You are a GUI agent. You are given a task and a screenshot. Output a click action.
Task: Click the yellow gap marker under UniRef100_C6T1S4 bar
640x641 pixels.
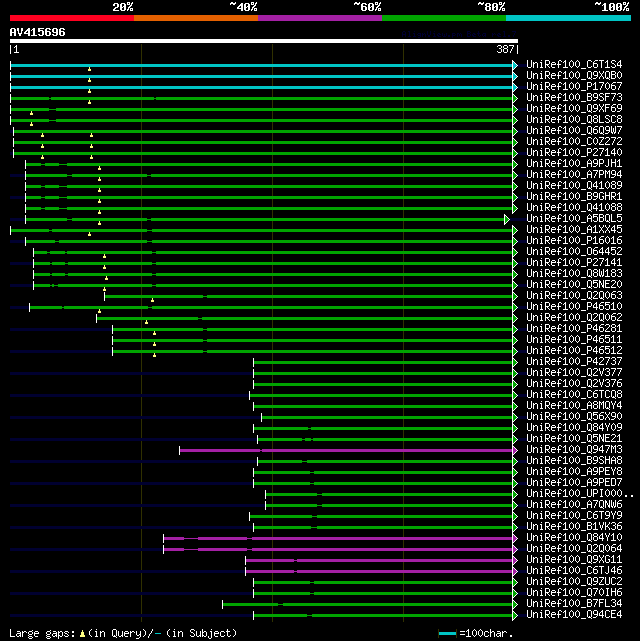(x=90, y=69)
